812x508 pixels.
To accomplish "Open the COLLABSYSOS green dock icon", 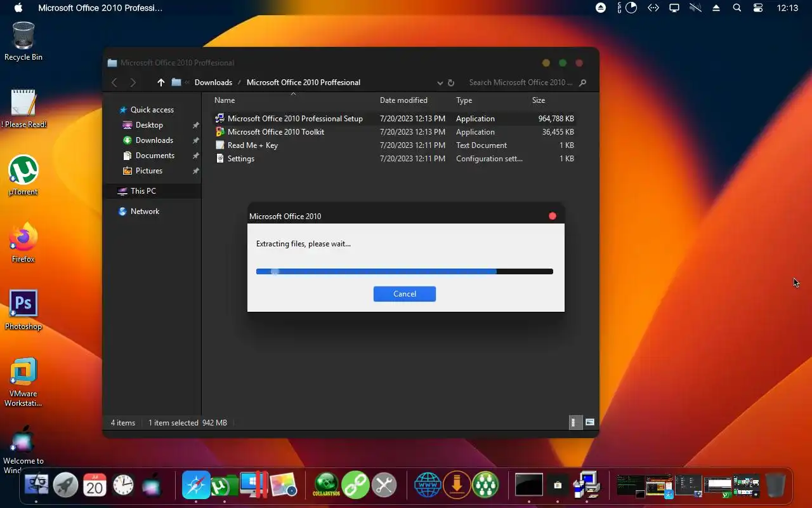I will pyautogui.click(x=327, y=486).
